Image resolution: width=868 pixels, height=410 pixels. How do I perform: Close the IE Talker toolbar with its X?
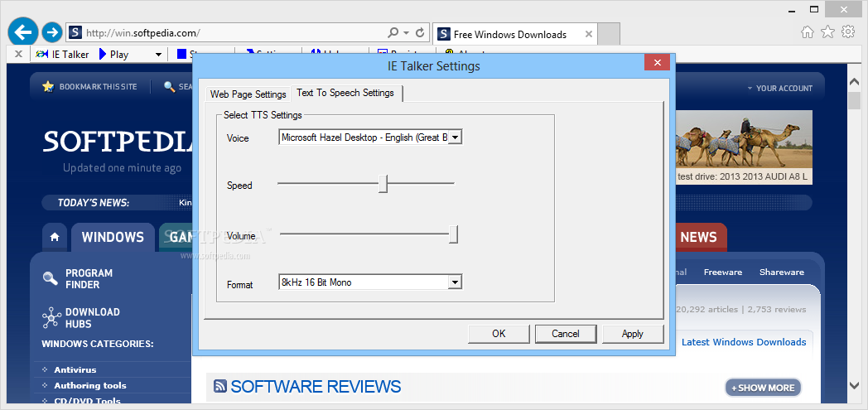pos(18,54)
